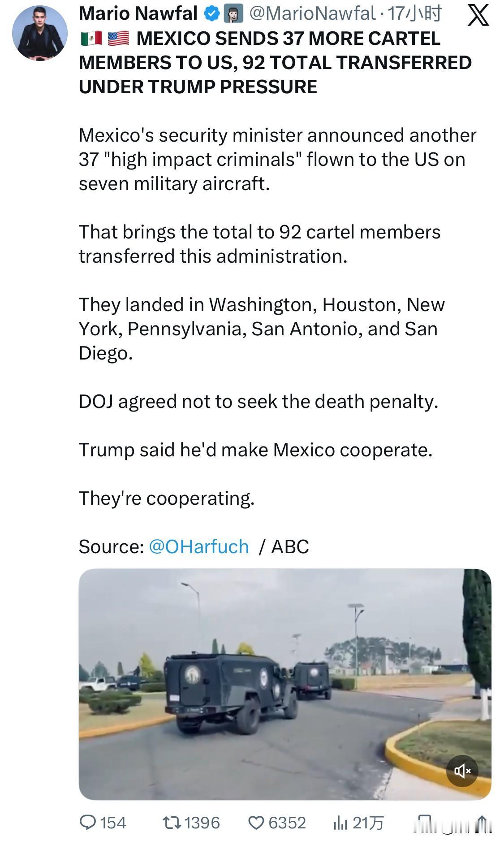
Task: Open the Mario Nawfal display name
Action: (138, 14)
